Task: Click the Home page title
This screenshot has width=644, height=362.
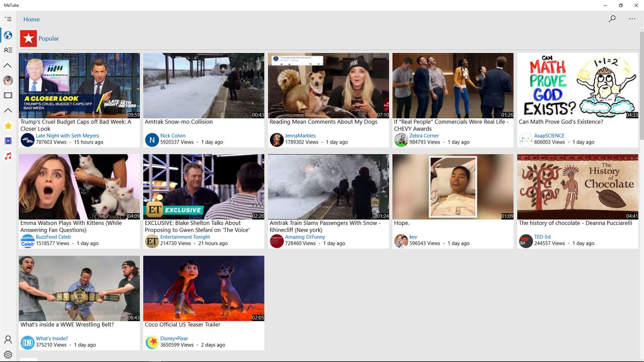Action: 31,19
